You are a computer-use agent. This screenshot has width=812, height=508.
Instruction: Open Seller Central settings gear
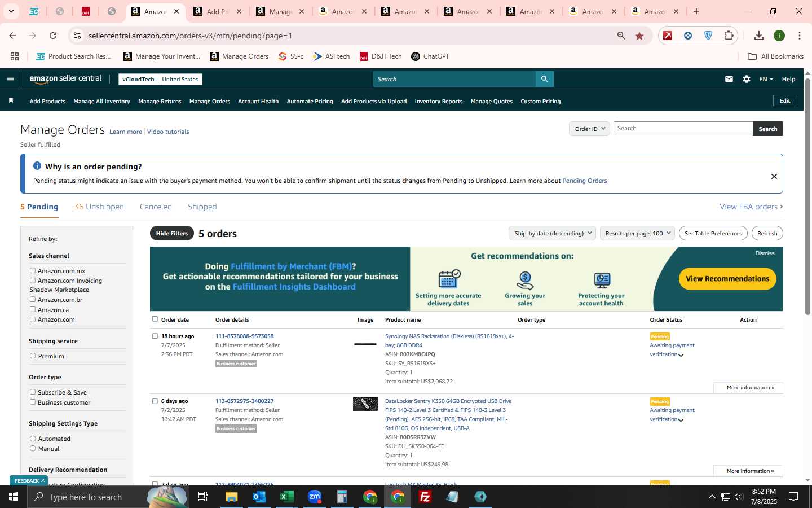click(x=747, y=79)
